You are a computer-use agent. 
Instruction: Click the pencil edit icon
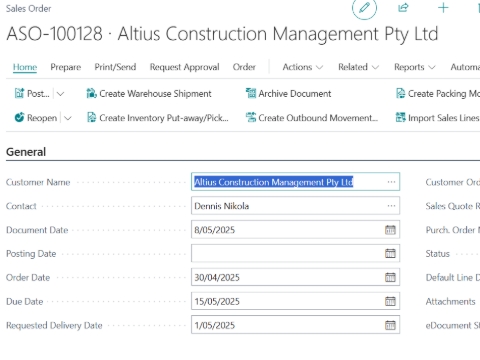click(x=364, y=7)
